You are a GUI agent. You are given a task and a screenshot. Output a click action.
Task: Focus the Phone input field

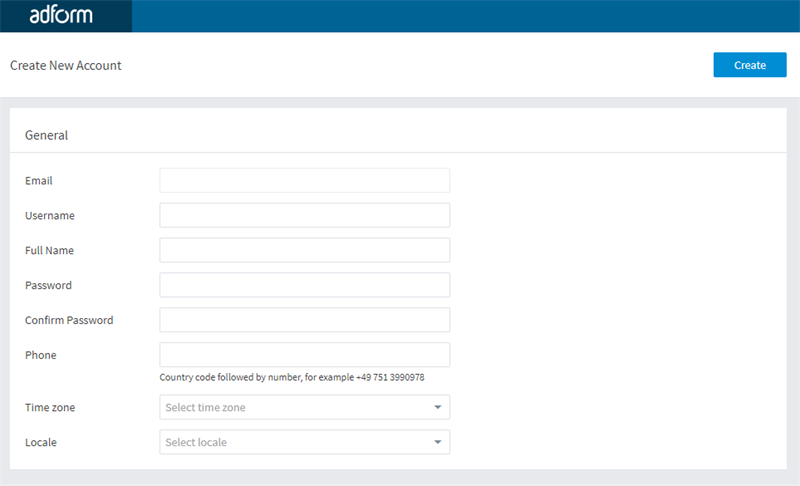coord(305,354)
